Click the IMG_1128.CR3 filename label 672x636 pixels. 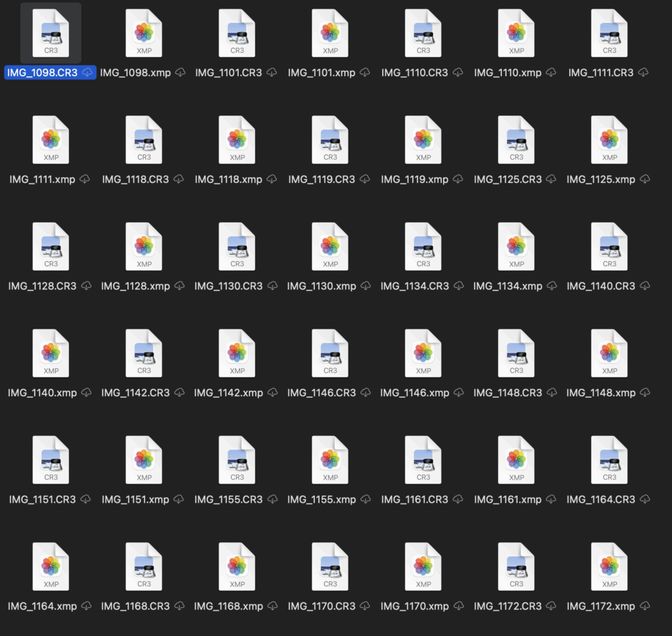42,286
